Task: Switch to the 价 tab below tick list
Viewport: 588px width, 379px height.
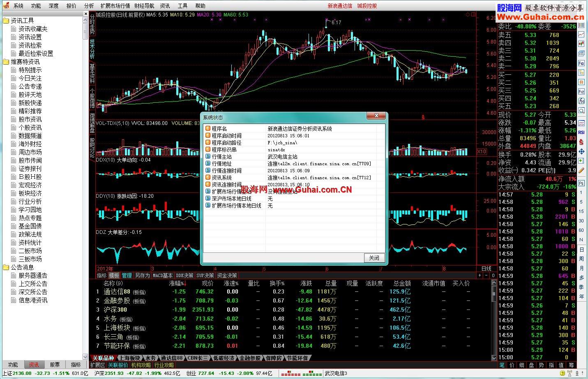Action: tap(512, 365)
